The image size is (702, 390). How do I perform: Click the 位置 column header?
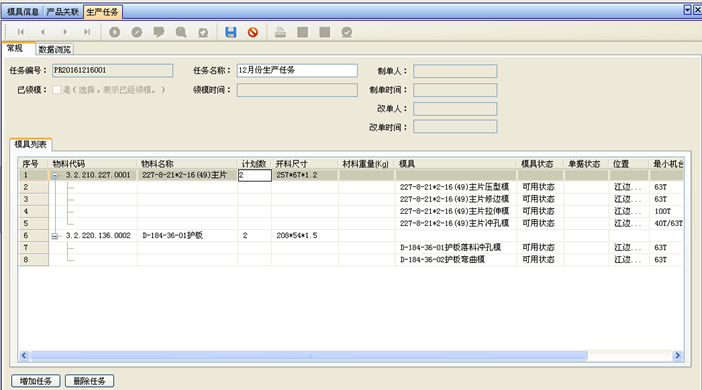[629, 164]
